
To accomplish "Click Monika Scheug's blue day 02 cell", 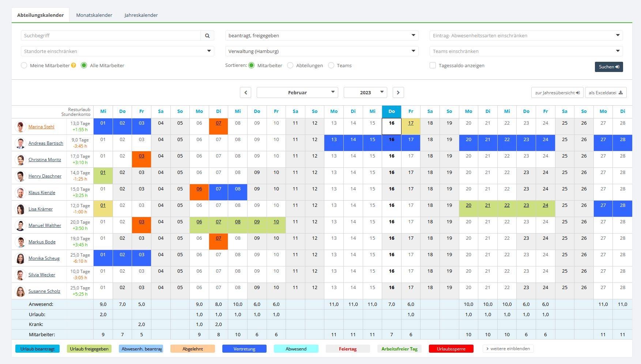I will (122, 258).
